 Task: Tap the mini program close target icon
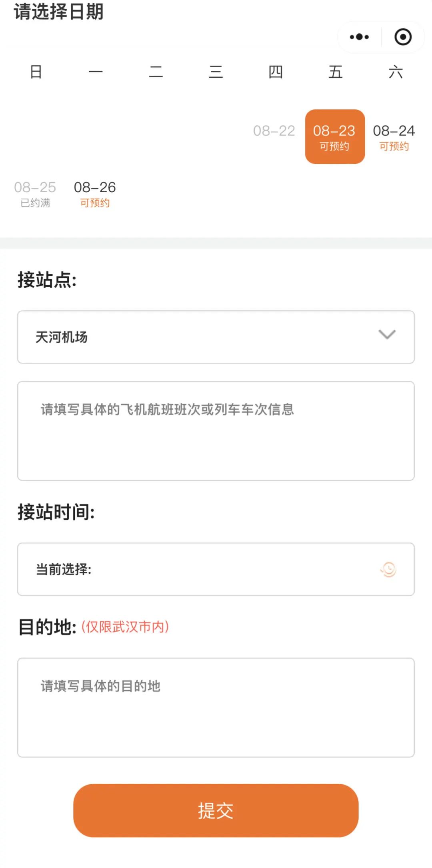click(403, 37)
